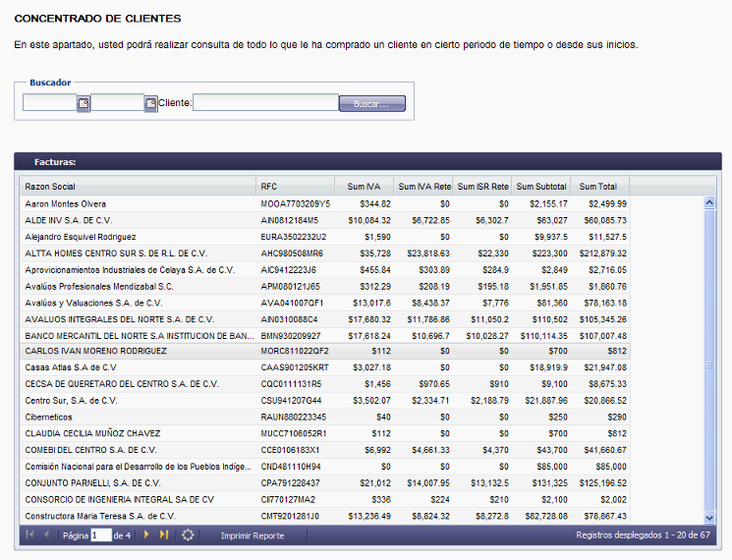The height and width of the screenshot is (560, 732).
Task: Open the first date picker calendar icon
Action: [x=84, y=103]
